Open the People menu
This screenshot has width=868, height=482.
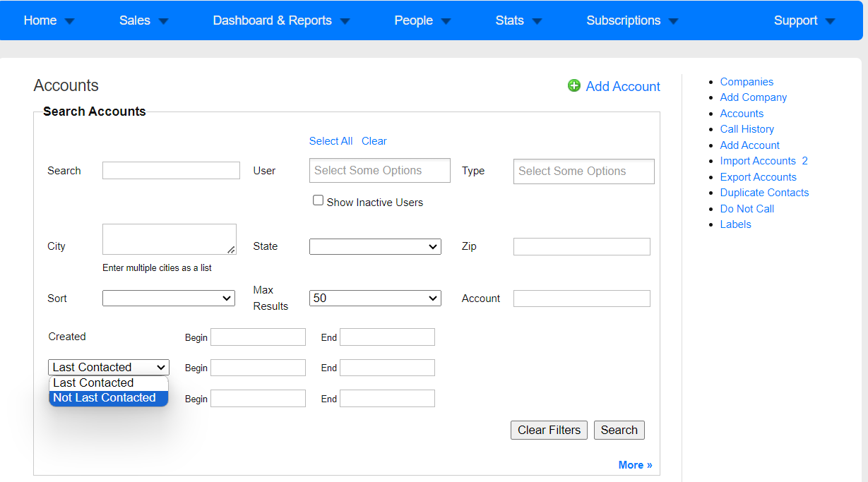pyautogui.click(x=422, y=20)
